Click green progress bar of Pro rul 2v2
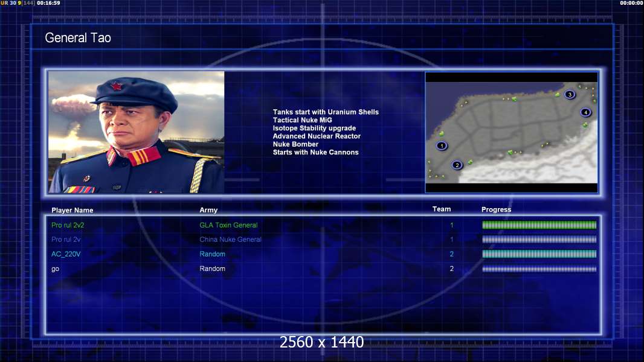The image size is (644, 362). (539, 225)
